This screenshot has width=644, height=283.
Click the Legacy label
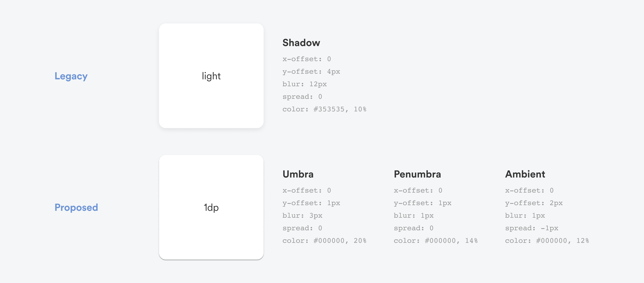coord(71,76)
